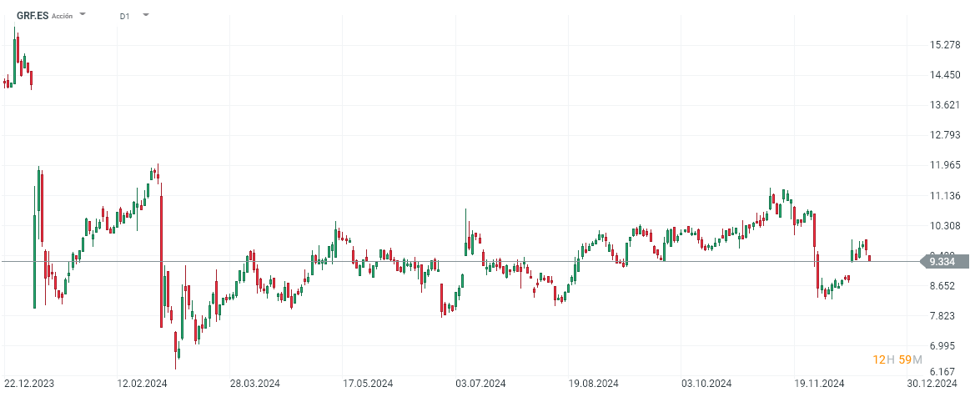The height and width of the screenshot is (397, 980).
Task: Click the 28.03.2024 date marker
Action: tap(254, 384)
